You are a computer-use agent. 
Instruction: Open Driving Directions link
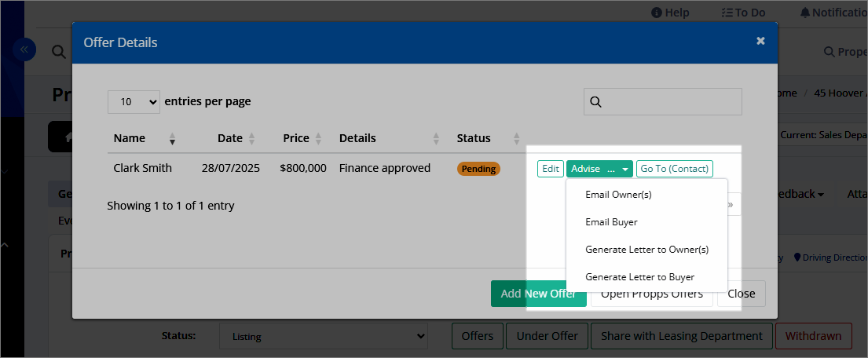click(831, 258)
